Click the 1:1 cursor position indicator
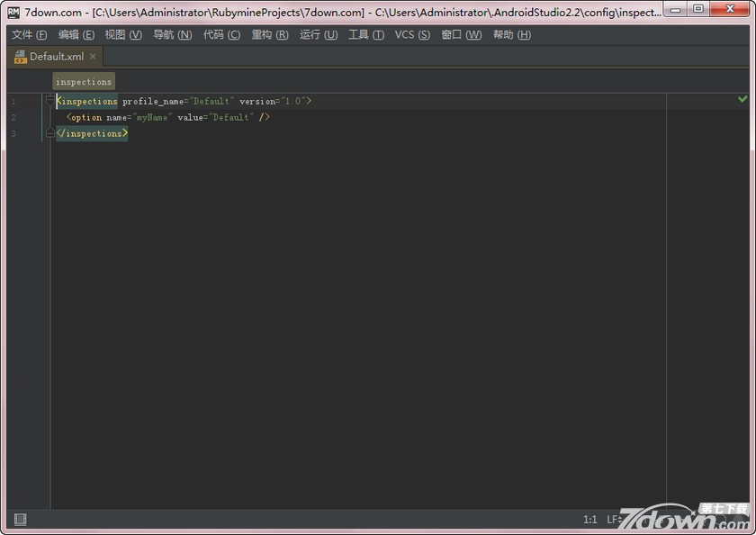Viewport: 756px width, 535px height. 590,520
